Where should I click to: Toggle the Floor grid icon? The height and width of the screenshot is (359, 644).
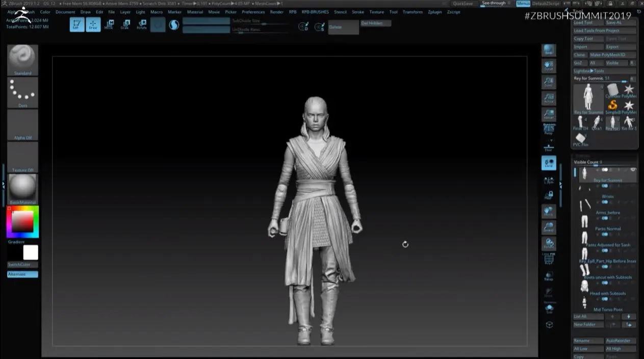tap(549, 146)
